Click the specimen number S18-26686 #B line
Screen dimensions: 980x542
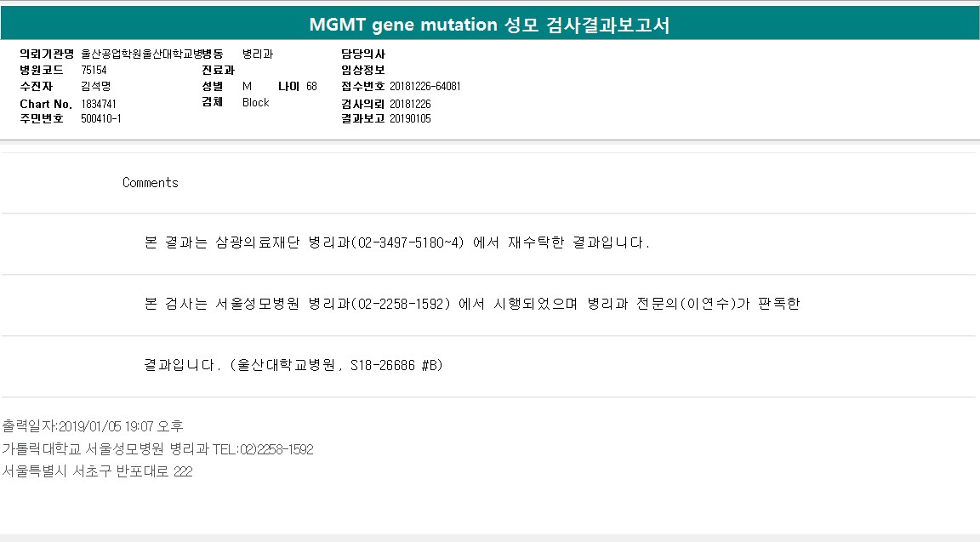pyautogui.click(x=294, y=365)
